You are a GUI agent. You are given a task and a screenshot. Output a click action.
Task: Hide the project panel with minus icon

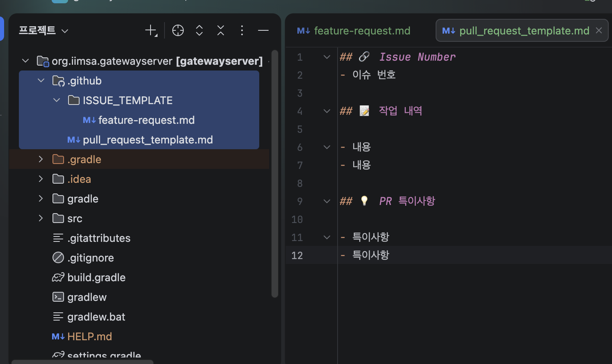pyautogui.click(x=263, y=31)
